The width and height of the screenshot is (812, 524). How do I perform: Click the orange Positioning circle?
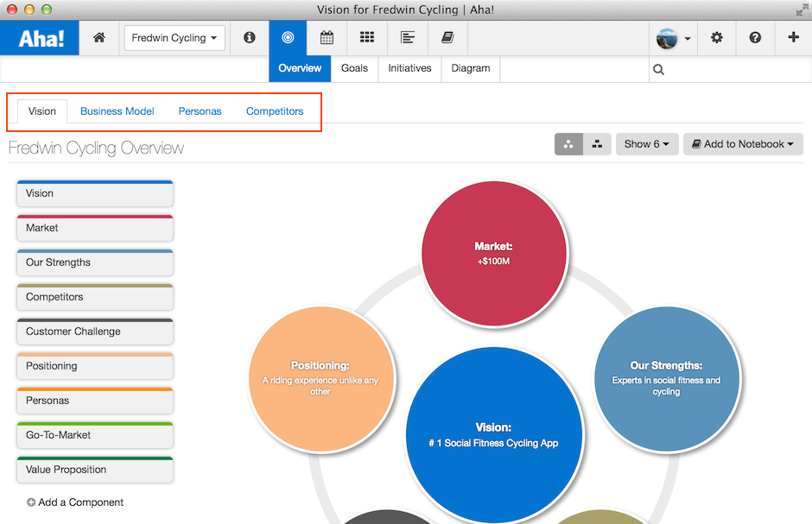[x=321, y=379]
